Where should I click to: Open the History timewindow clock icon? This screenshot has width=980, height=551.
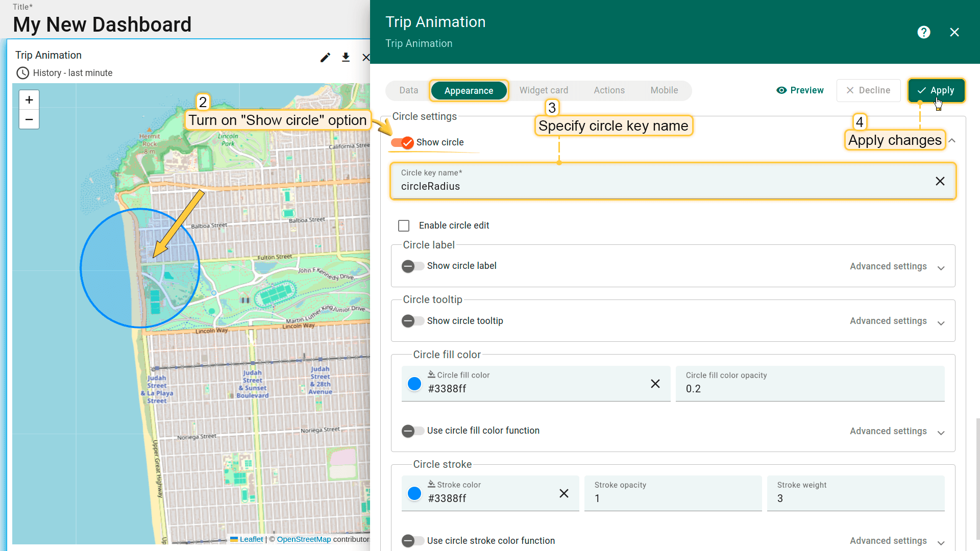[x=22, y=73]
